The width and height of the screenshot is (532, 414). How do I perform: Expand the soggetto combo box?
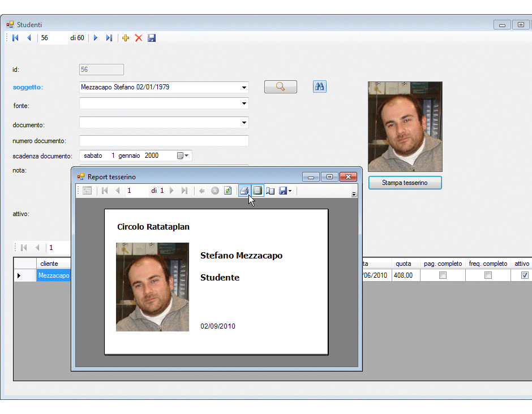coord(244,88)
